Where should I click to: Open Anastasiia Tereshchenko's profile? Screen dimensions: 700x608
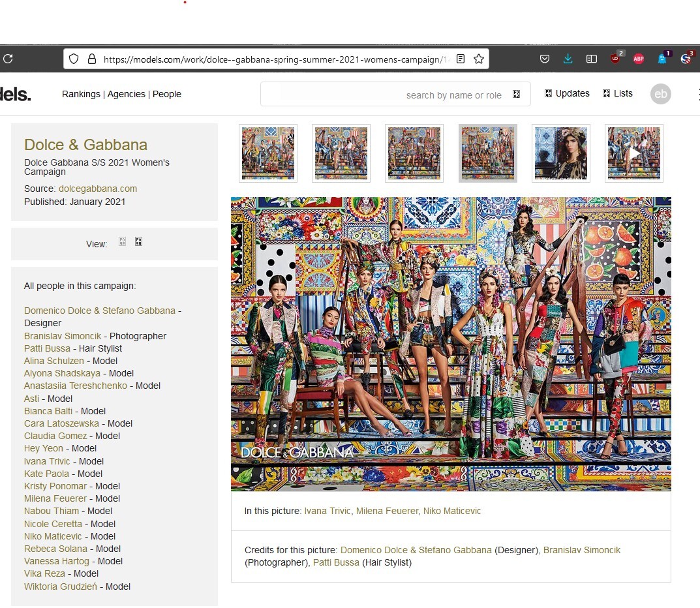pos(76,386)
